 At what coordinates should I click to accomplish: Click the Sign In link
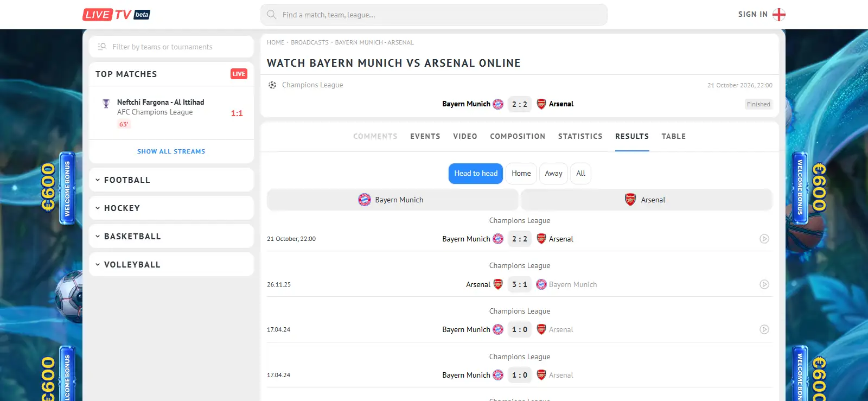click(753, 15)
